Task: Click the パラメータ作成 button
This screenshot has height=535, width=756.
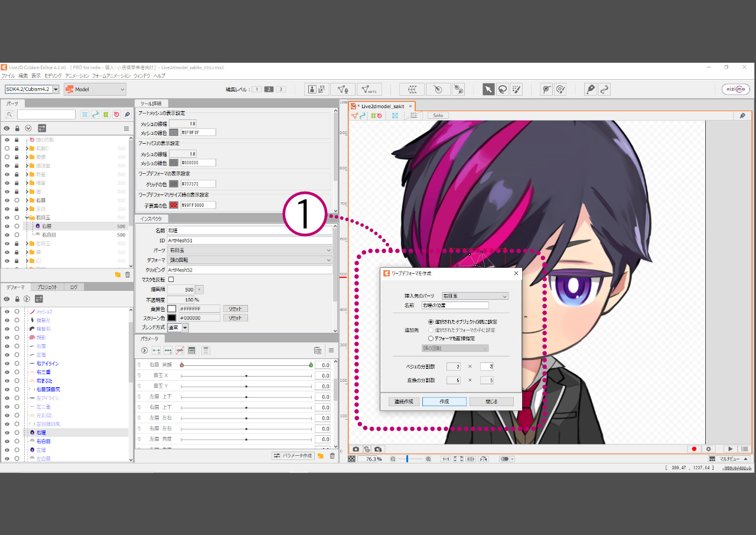Action: [292, 456]
